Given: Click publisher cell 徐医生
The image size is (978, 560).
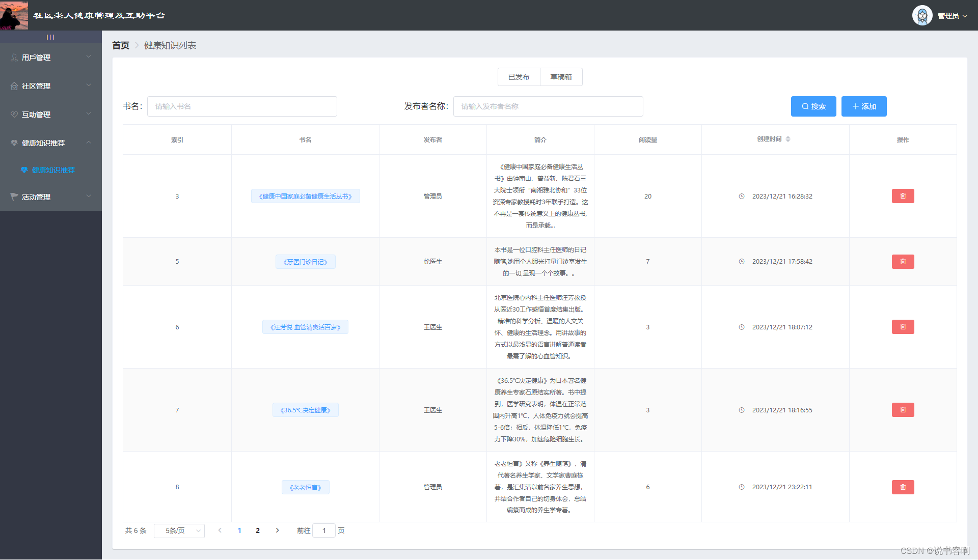Looking at the screenshot, I should tap(433, 262).
